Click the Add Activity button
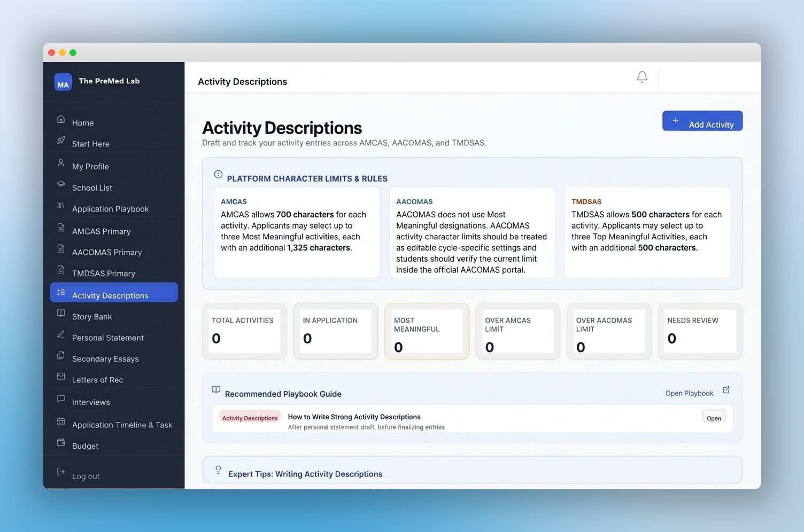 (x=702, y=121)
